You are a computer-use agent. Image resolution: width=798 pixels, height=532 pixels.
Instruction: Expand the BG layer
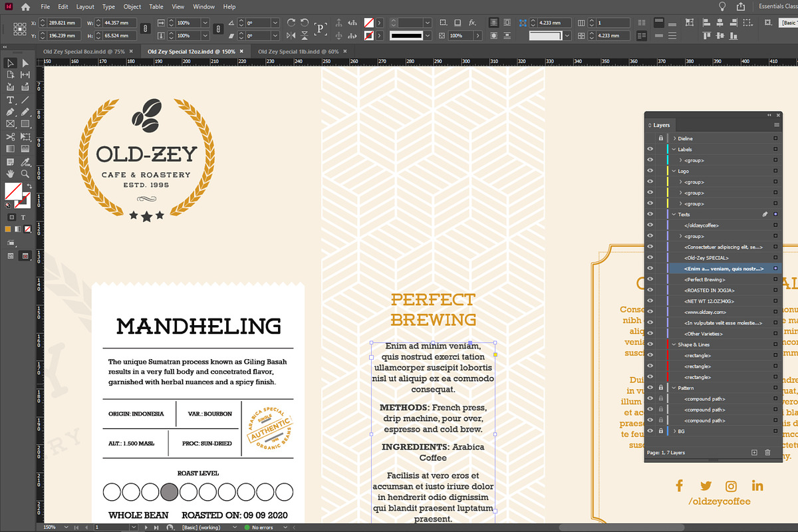[674, 432]
